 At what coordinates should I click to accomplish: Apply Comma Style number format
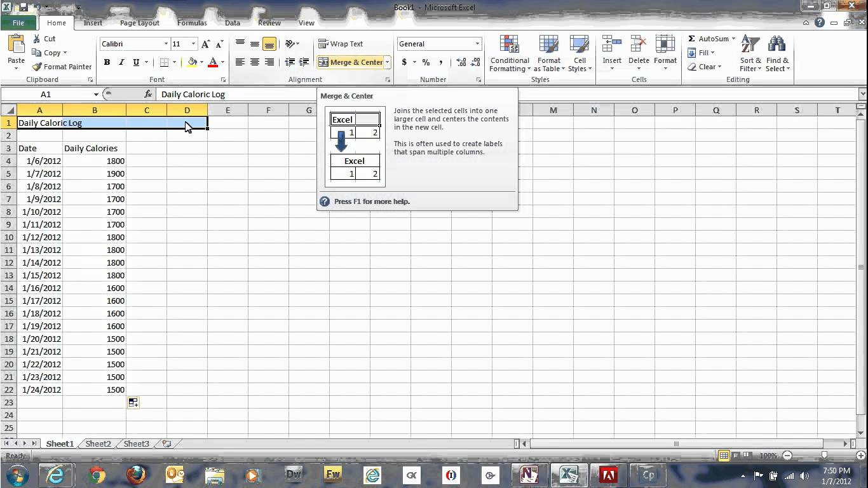click(x=440, y=62)
